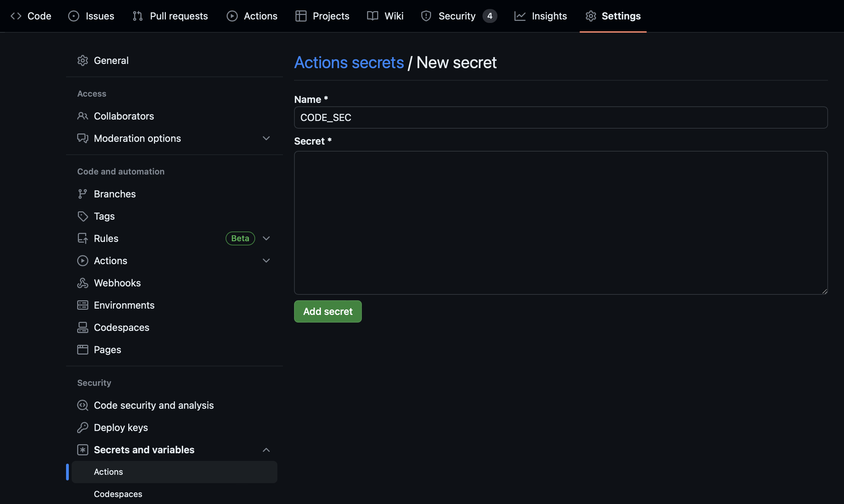The image size is (844, 504).
Task: Collapse the Secrets and variables section
Action: tap(266, 450)
